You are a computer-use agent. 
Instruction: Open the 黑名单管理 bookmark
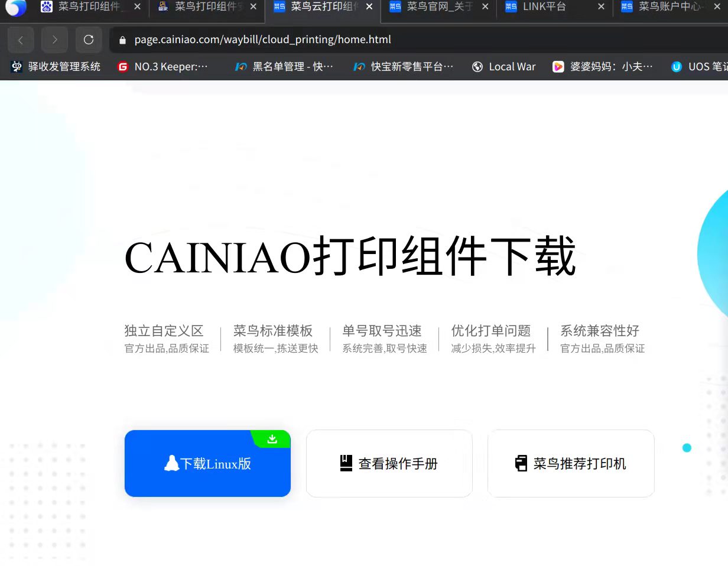(x=284, y=66)
